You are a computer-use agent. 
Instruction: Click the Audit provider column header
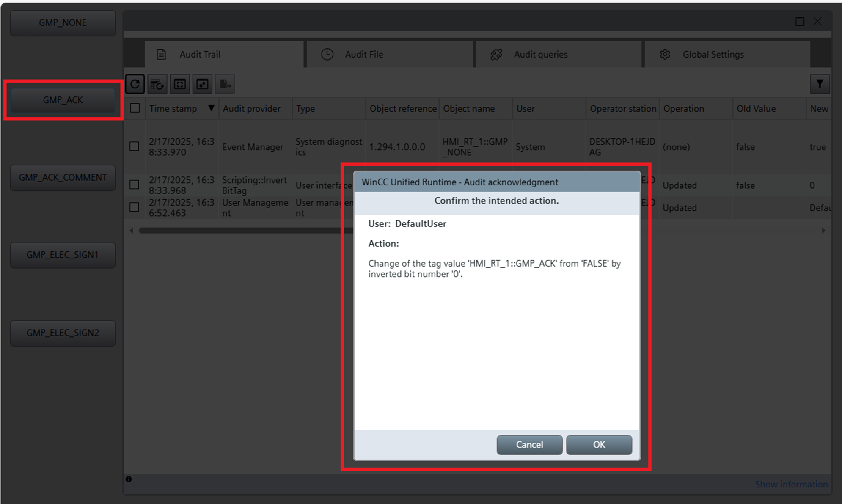(x=255, y=108)
